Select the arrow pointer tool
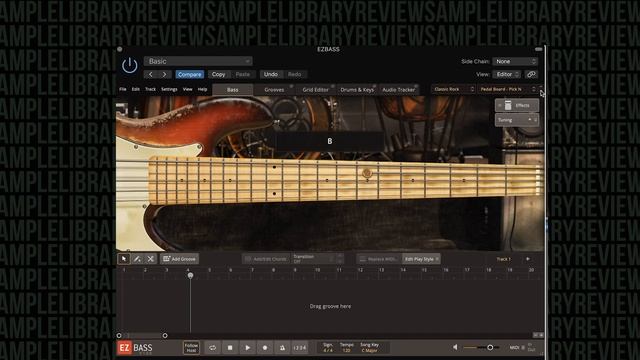 click(124, 259)
